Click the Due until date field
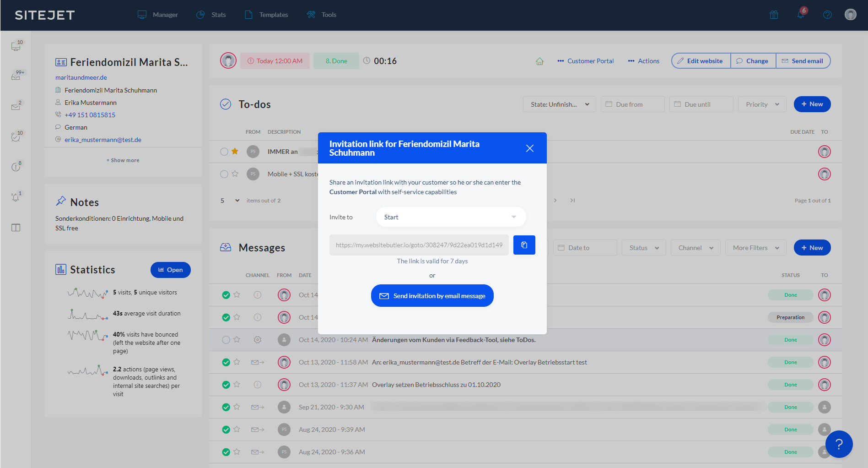Viewport: 868px width, 468px height. tap(701, 104)
